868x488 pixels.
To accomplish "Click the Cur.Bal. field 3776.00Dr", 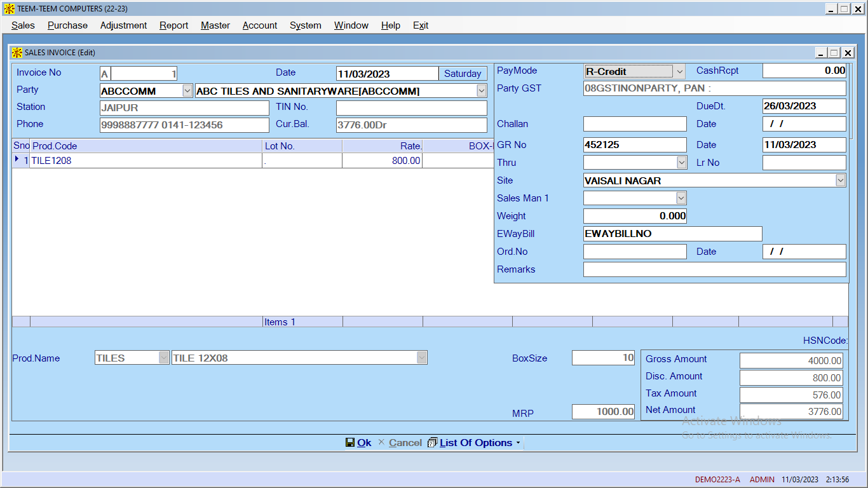I will tap(412, 125).
